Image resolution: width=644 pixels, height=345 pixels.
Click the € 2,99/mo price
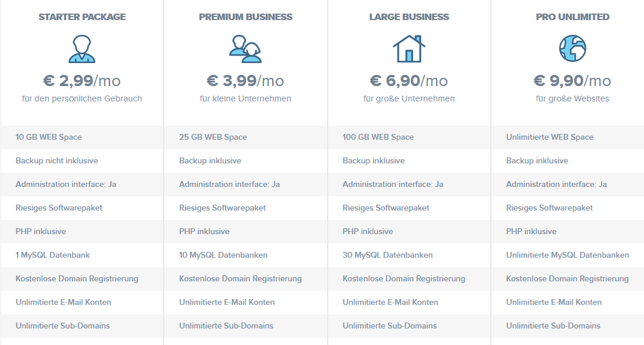tap(82, 81)
